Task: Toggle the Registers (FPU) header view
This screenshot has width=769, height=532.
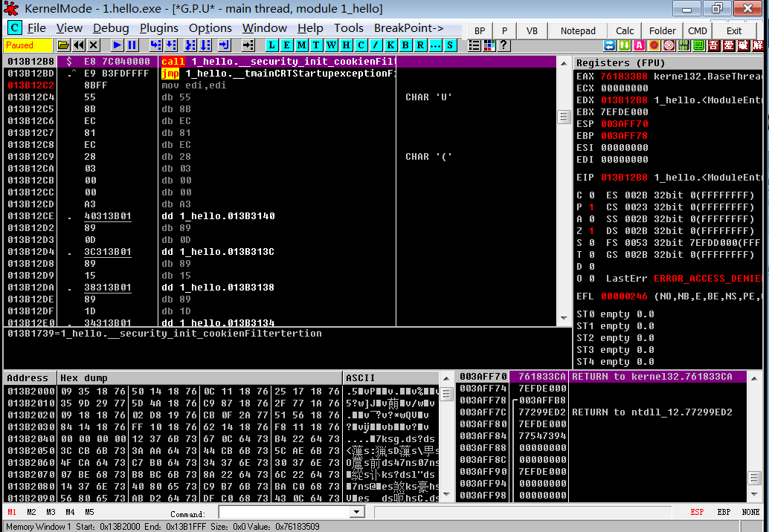Action: (x=669, y=62)
